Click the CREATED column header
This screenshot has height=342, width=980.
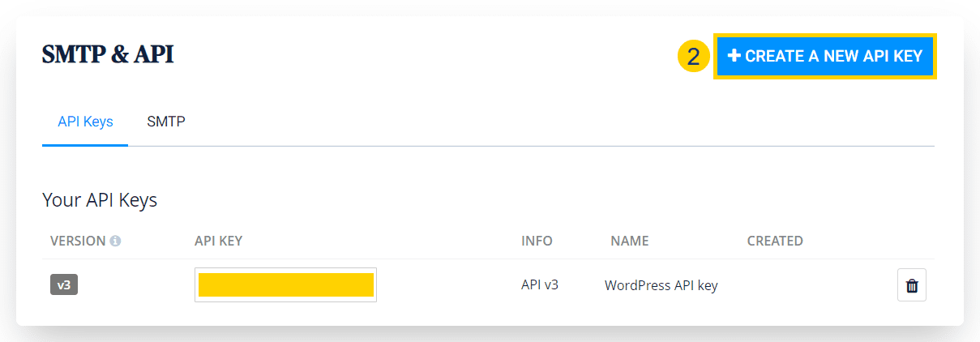point(775,242)
